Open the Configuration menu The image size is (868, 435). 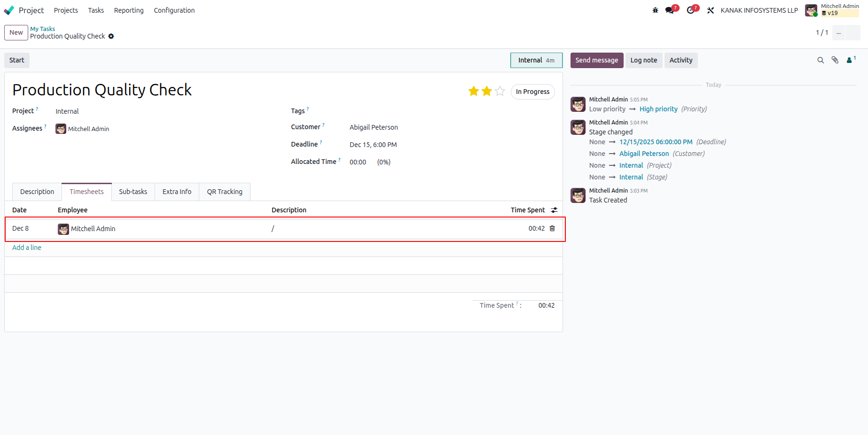point(174,10)
